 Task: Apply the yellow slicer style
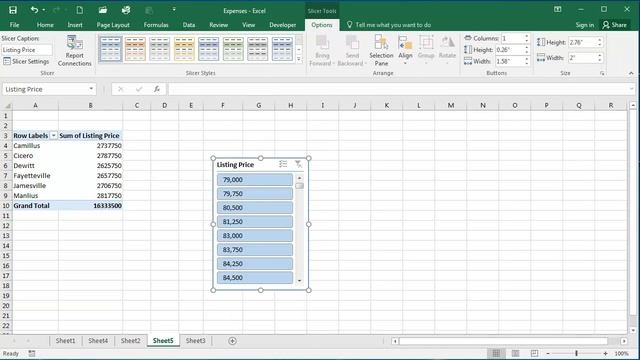click(x=184, y=49)
